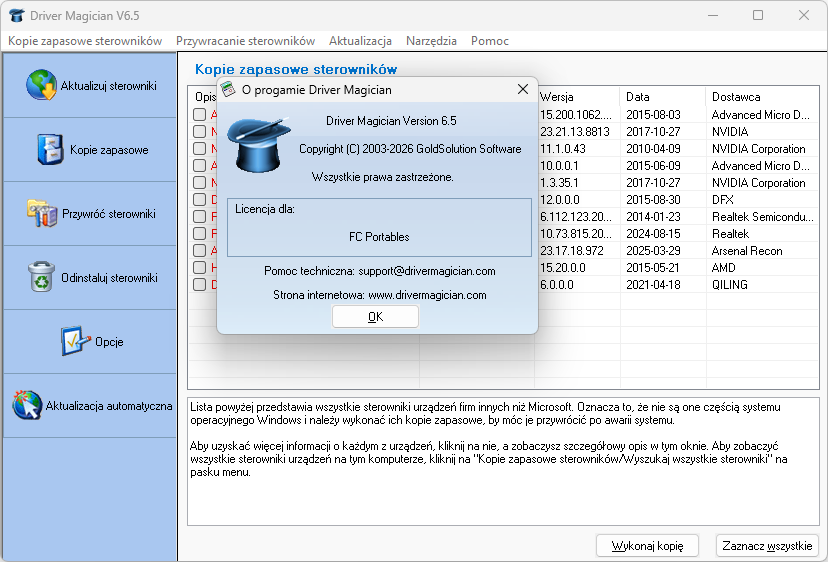Click the Wykonaj kopię button
The width and height of the screenshot is (828, 562).
[647, 546]
